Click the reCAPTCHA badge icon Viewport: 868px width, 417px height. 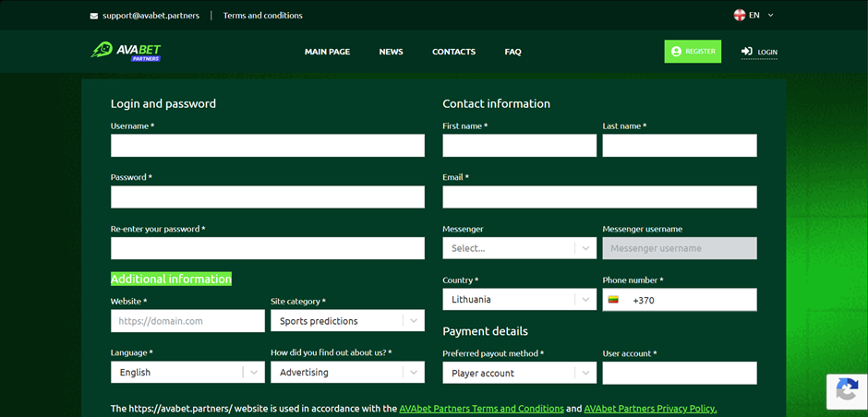(847, 391)
